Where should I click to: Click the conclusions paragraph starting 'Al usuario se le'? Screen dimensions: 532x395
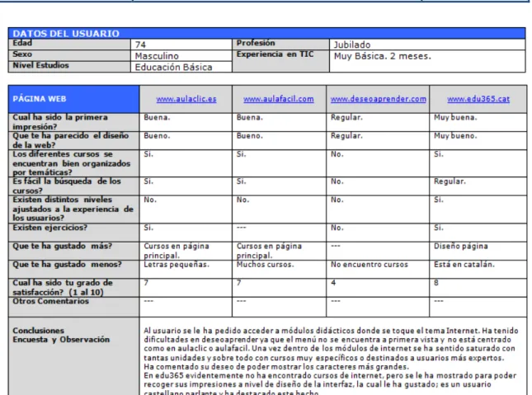(x=331, y=360)
